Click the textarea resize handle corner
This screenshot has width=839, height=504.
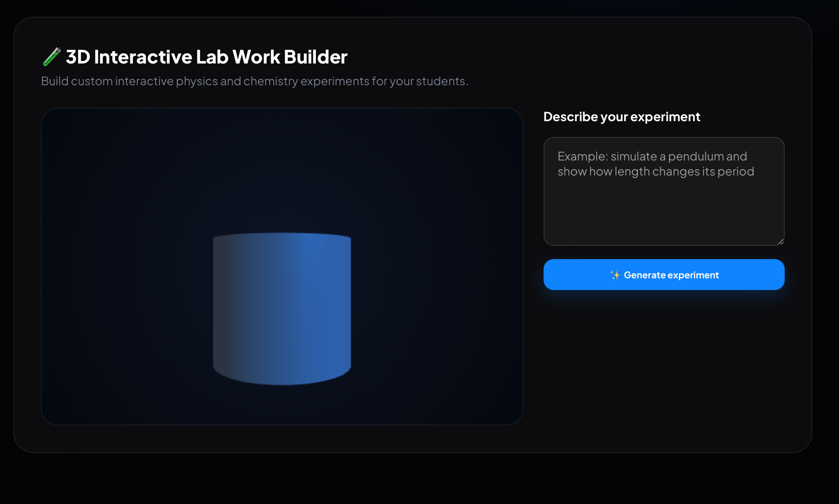(781, 242)
